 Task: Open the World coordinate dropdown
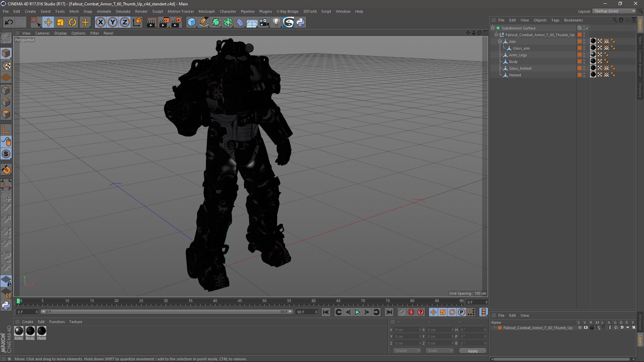coord(407,351)
